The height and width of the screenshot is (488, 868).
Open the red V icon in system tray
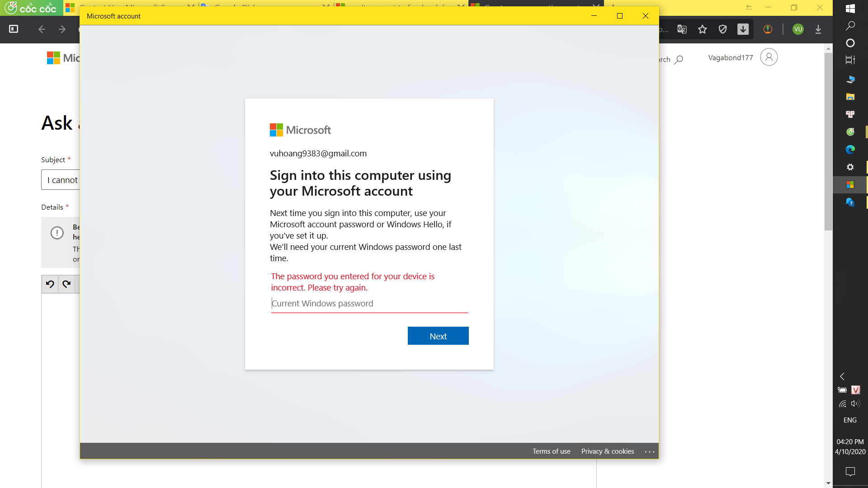856,390
